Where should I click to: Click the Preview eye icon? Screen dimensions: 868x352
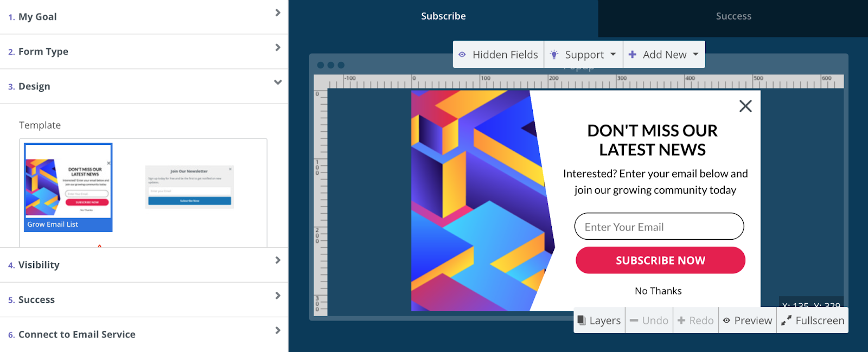726,321
